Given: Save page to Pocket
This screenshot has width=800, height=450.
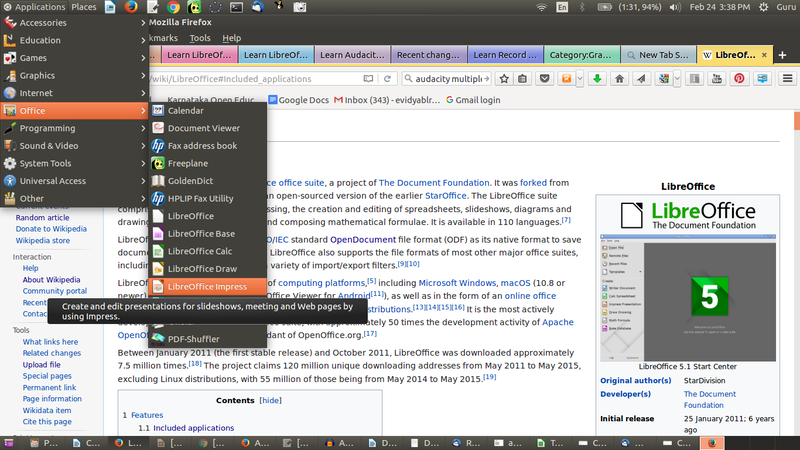Looking at the screenshot, I should (544, 79).
